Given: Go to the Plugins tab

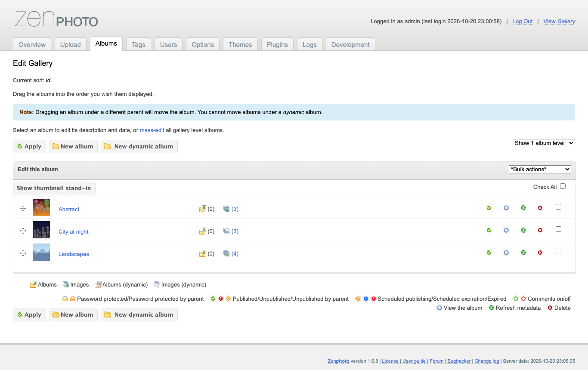Looking at the screenshot, I should [277, 44].
